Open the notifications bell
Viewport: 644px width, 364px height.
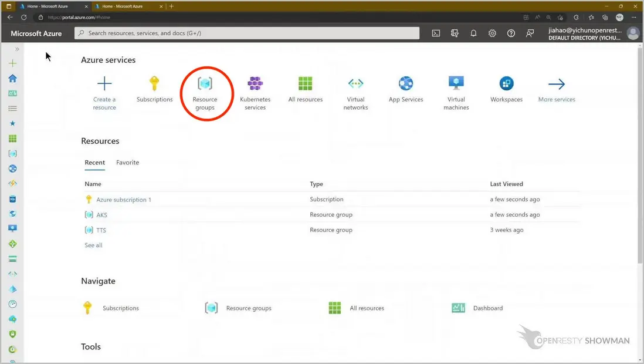473,33
